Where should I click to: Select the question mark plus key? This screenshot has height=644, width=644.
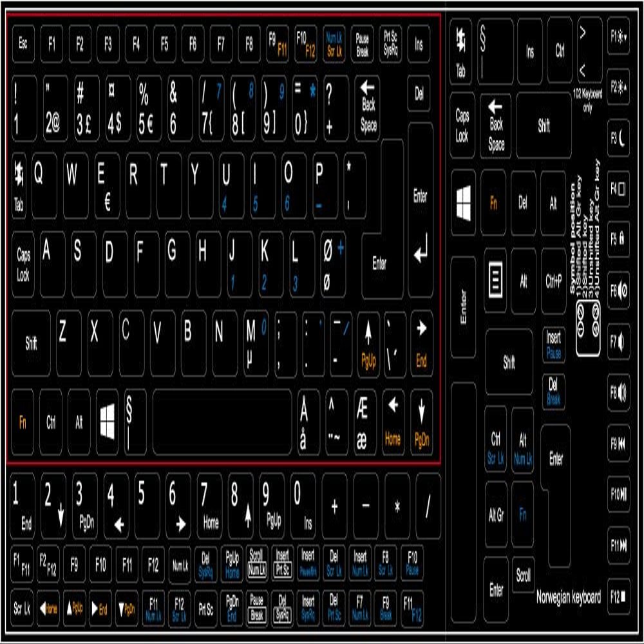click(x=336, y=108)
